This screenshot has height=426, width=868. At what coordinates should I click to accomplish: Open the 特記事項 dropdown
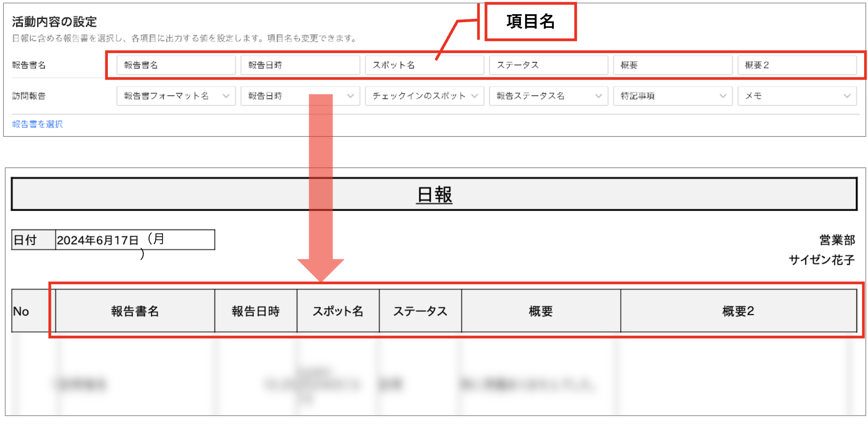click(x=672, y=96)
